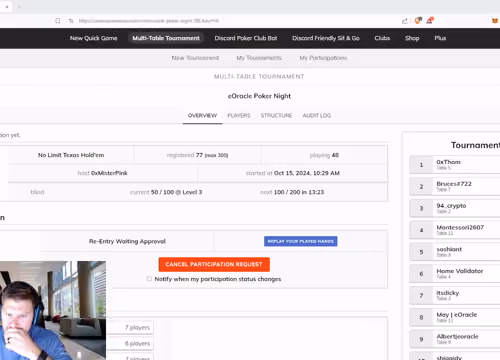The width and height of the screenshot is (500, 360).
Task: Select the Overview tab
Action: coord(202,116)
